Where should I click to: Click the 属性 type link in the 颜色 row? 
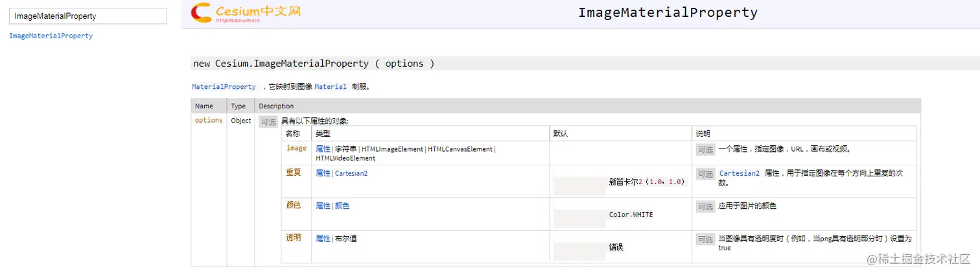[323, 206]
